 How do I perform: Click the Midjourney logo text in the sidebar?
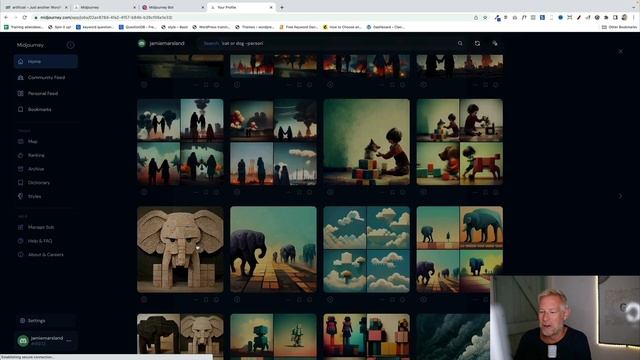pyautogui.click(x=30, y=45)
